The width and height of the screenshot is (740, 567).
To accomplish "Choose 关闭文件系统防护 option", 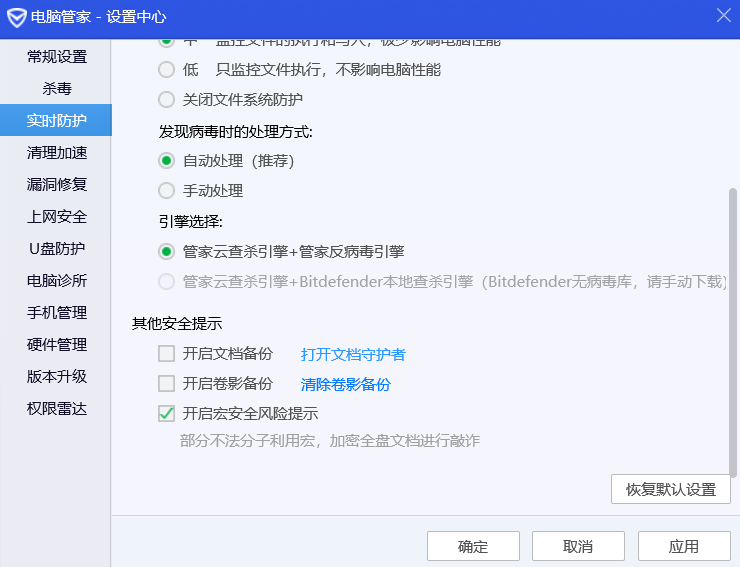I will click(166, 100).
